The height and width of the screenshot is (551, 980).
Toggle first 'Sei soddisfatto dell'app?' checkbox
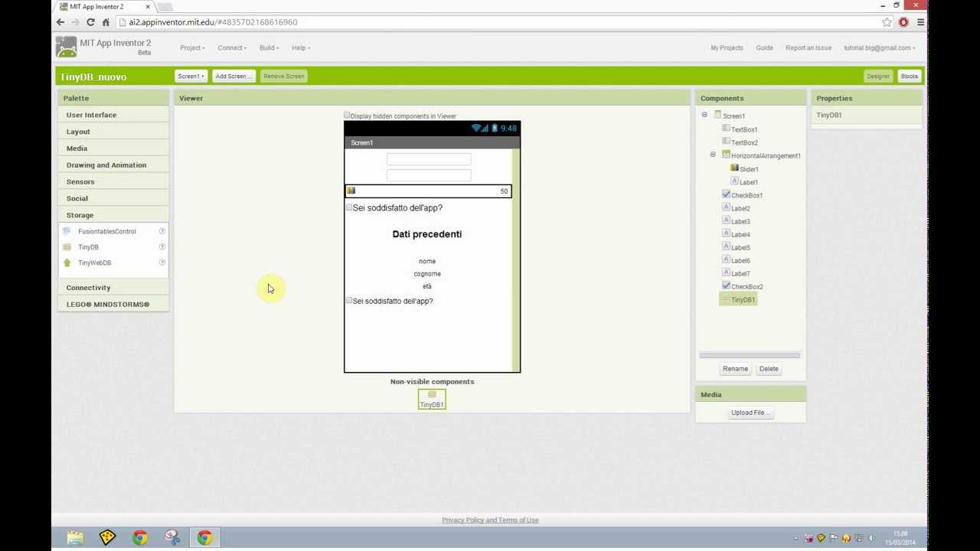348,207
